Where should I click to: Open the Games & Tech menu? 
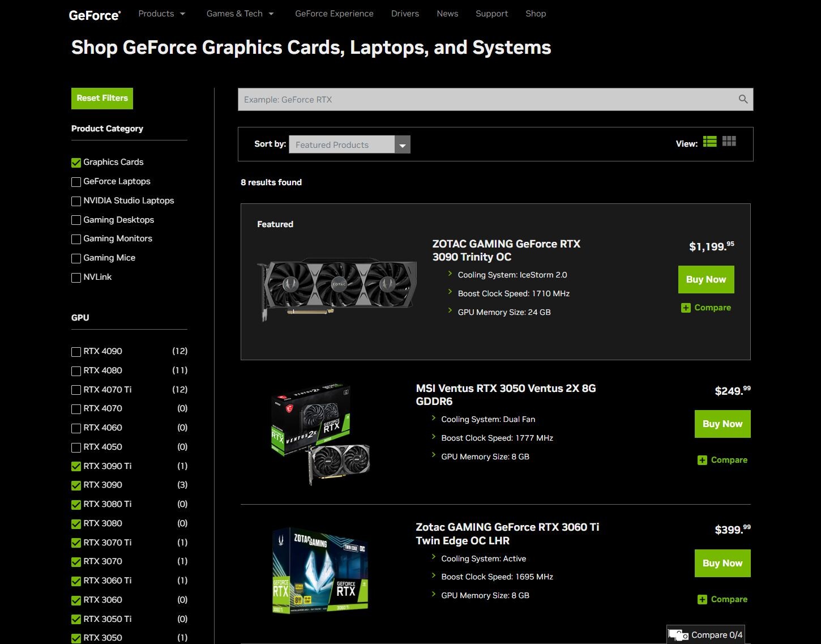(x=234, y=14)
